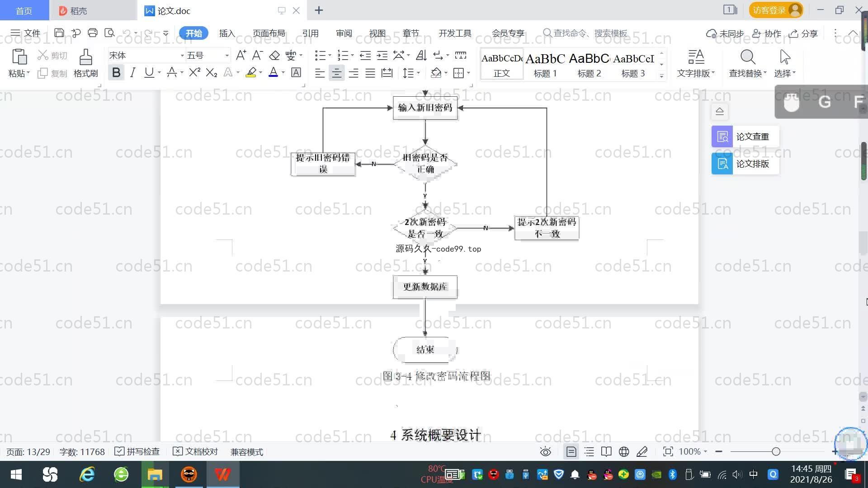Click the font color A swatch
Viewport: 868px width, 488px height.
pyautogui.click(x=273, y=72)
